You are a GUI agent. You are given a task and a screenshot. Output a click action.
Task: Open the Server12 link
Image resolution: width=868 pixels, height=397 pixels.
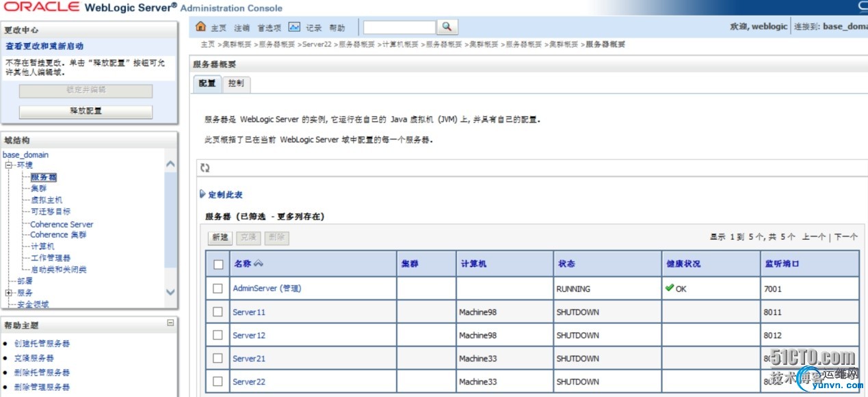[249, 335]
